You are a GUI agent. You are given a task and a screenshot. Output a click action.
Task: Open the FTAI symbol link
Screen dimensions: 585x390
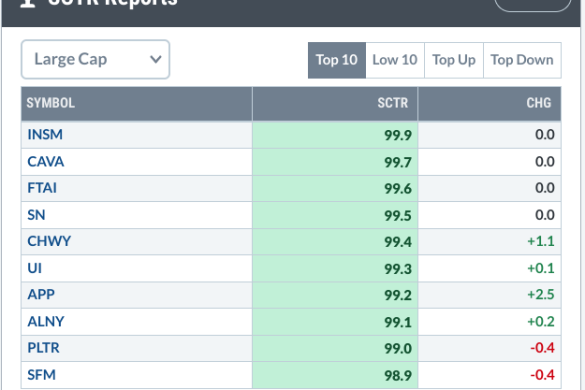(42, 188)
